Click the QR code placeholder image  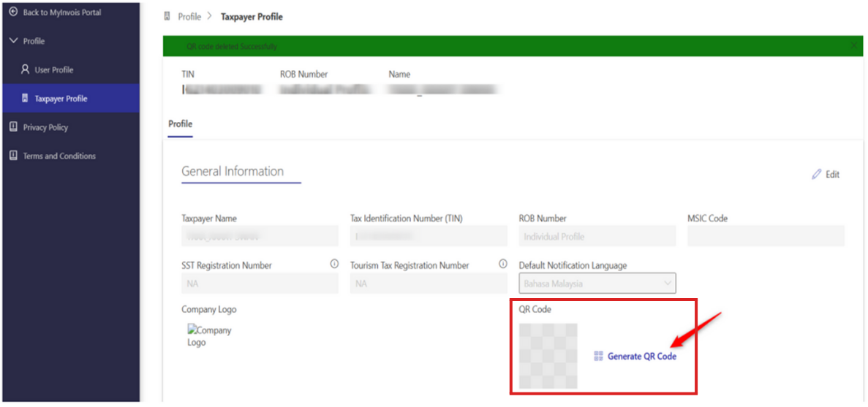[548, 356]
